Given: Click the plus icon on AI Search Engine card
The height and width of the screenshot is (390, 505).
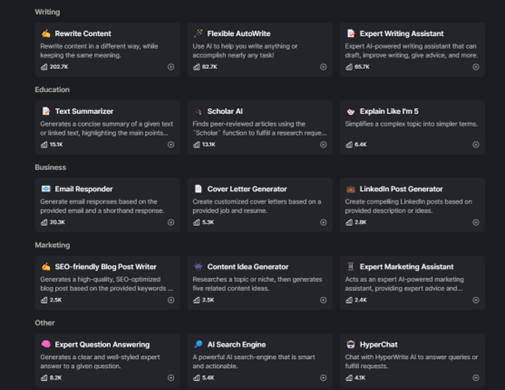Looking at the screenshot, I should point(323,378).
